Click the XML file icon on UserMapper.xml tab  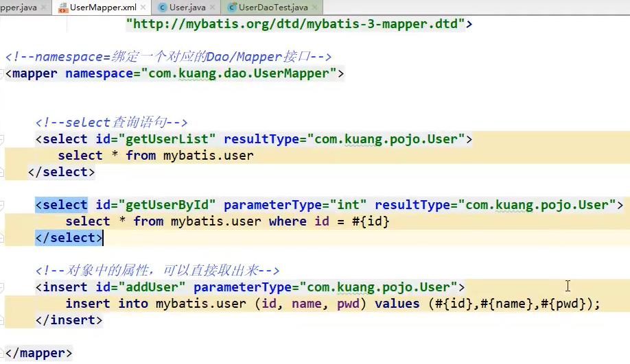(x=63, y=8)
